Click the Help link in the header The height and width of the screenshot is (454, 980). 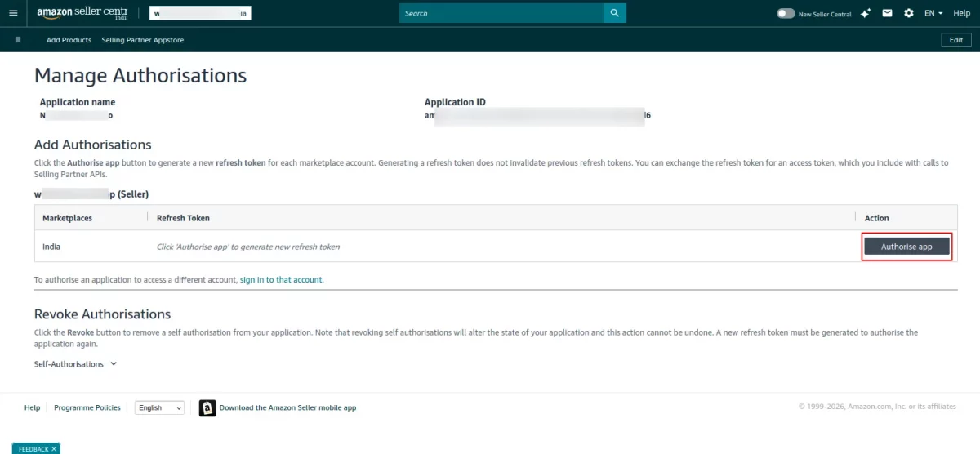[x=961, y=13]
